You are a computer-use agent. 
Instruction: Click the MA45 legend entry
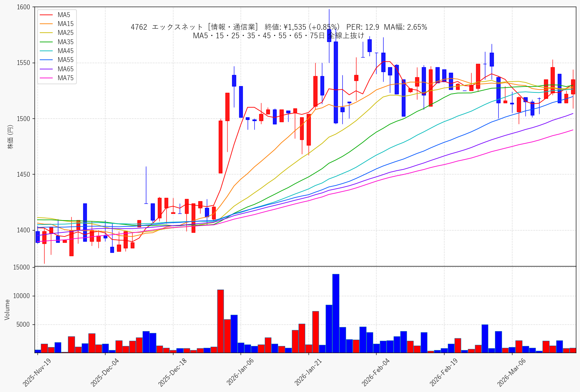pyautogui.click(x=56, y=51)
